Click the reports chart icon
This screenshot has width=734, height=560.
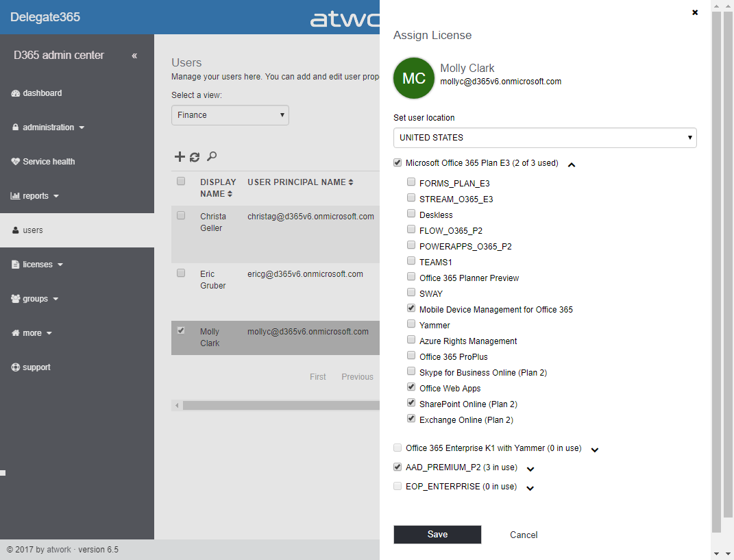16,196
